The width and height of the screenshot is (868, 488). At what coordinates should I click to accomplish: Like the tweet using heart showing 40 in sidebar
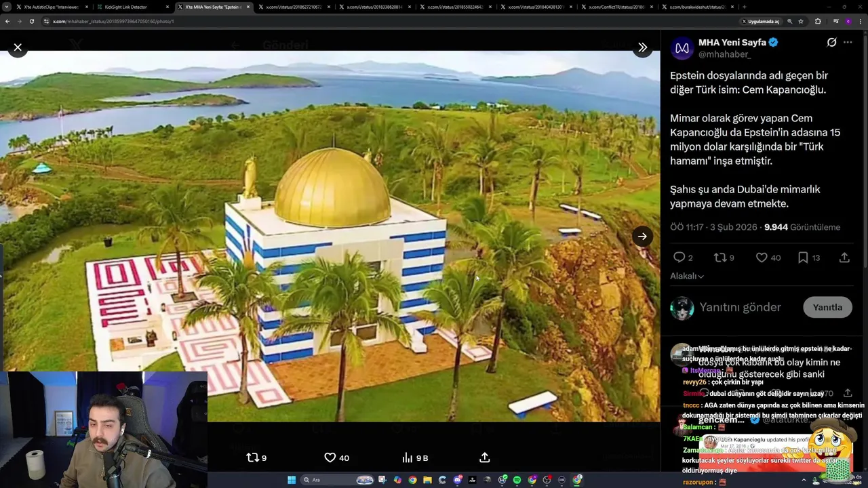(768, 258)
